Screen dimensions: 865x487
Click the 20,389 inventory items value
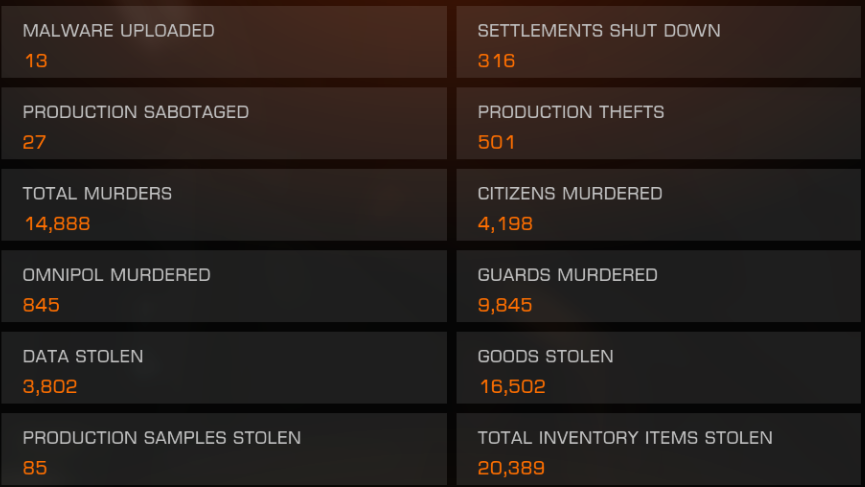pos(511,468)
